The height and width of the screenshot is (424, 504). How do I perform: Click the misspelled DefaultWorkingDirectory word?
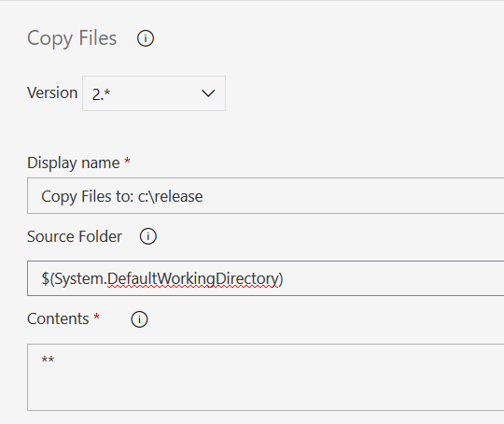click(x=192, y=278)
